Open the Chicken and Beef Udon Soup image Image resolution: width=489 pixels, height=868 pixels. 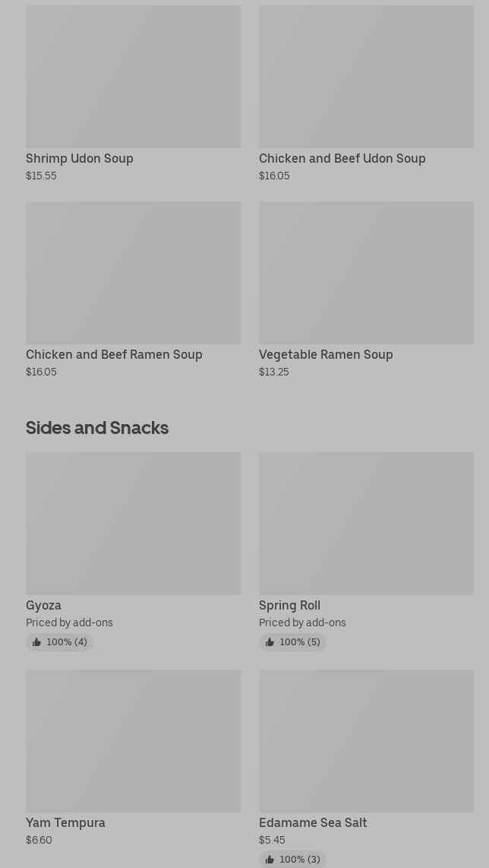(366, 76)
